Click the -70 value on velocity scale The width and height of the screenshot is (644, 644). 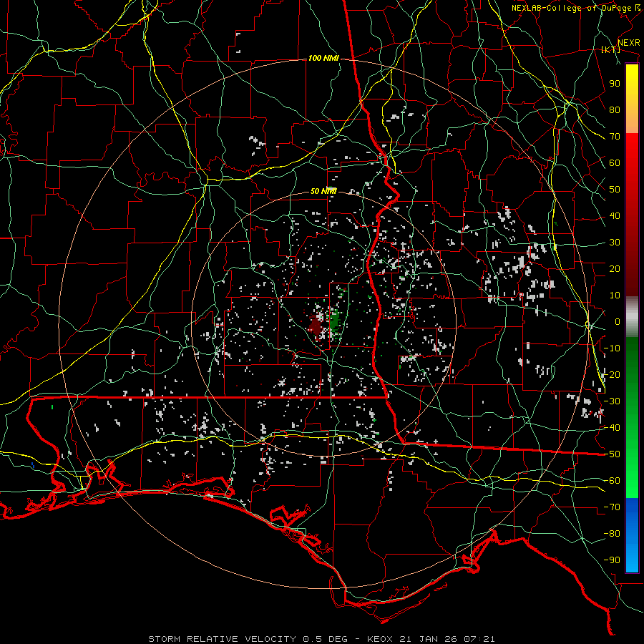click(x=613, y=507)
